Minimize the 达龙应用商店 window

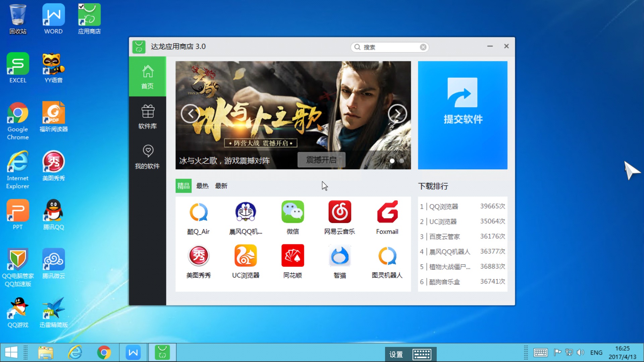(x=490, y=46)
